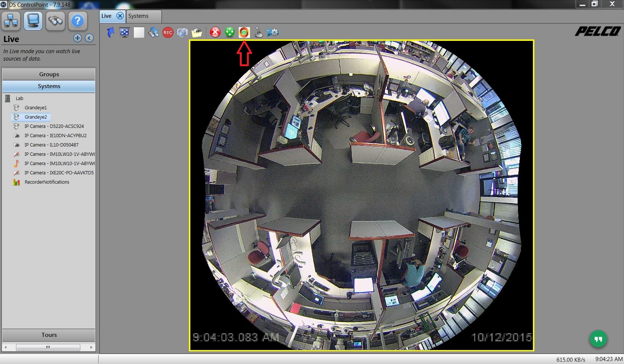Take a snapshot using the camera icon
Image resolution: width=624 pixels, height=364 pixels.
[x=182, y=33]
